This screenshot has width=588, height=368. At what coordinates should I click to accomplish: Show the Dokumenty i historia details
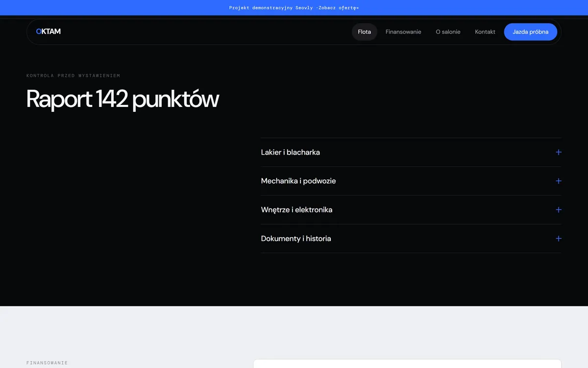[411, 238]
